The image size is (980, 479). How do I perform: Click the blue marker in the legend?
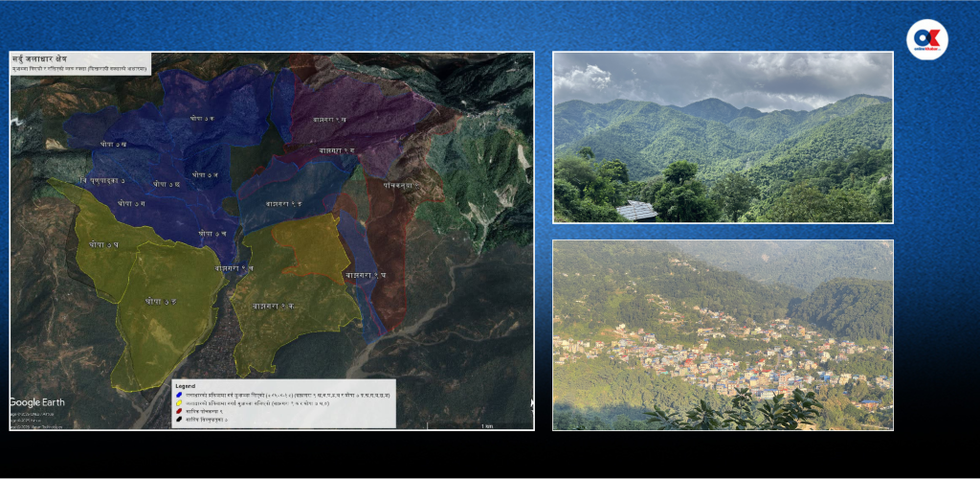179,393
